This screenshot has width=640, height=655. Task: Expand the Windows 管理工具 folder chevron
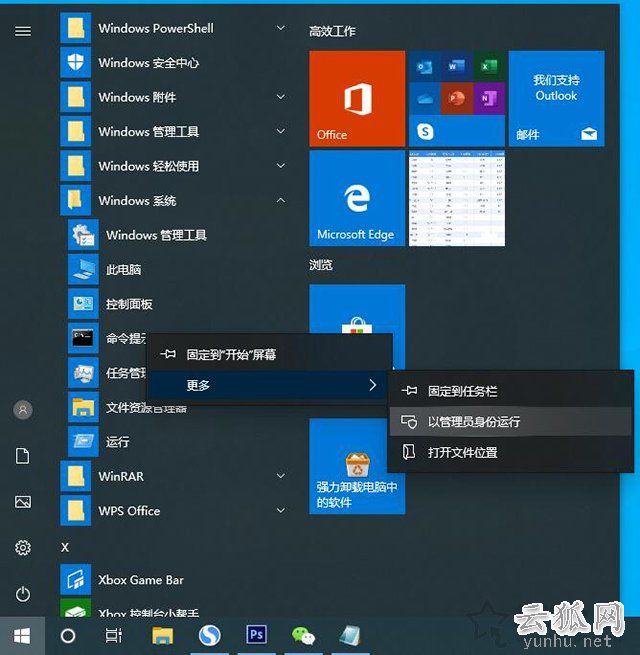[281, 131]
